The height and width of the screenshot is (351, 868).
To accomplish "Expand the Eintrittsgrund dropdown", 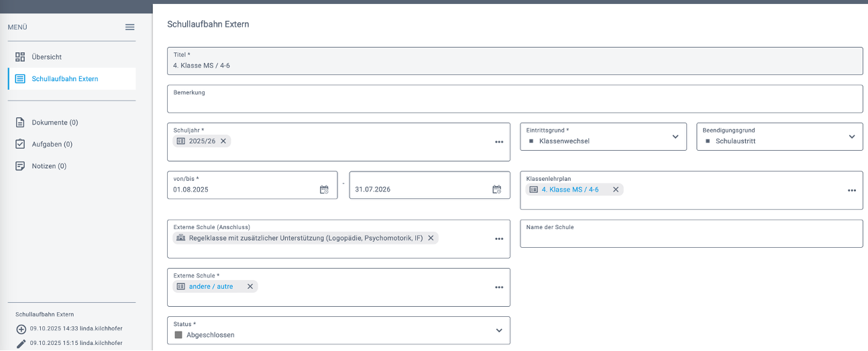I will (675, 137).
